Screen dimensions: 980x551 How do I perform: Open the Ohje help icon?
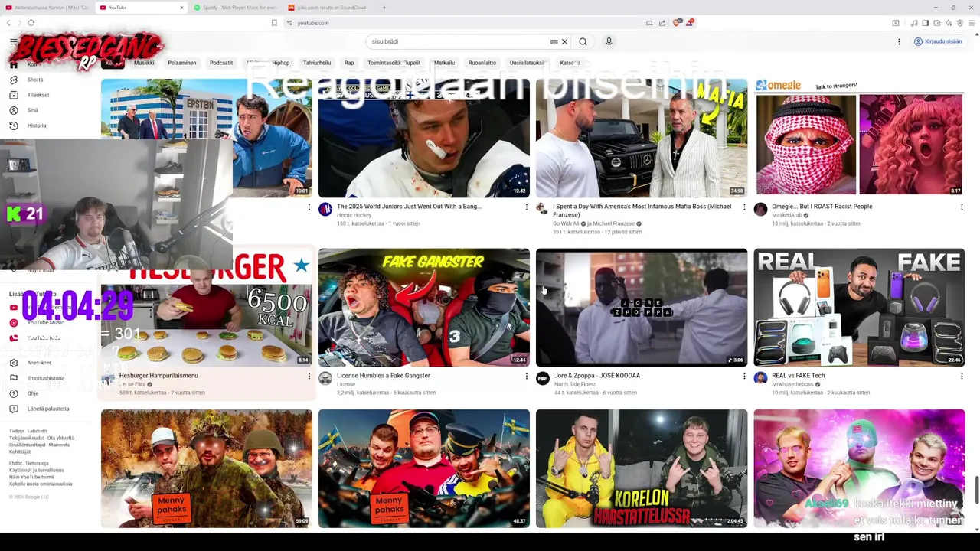click(x=14, y=393)
